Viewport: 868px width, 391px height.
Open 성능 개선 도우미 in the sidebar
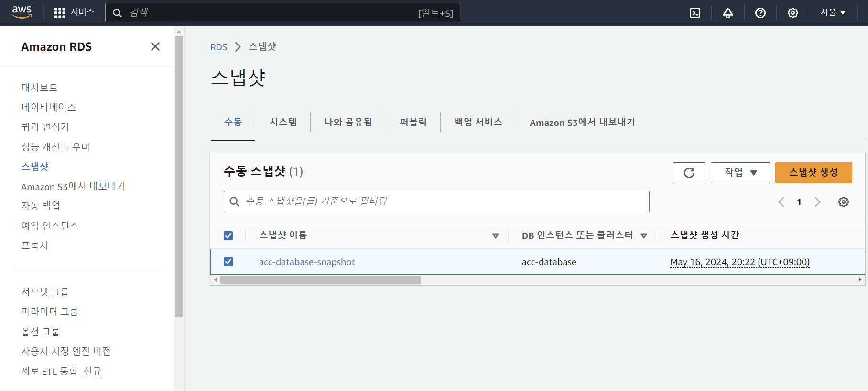pyautogui.click(x=55, y=146)
